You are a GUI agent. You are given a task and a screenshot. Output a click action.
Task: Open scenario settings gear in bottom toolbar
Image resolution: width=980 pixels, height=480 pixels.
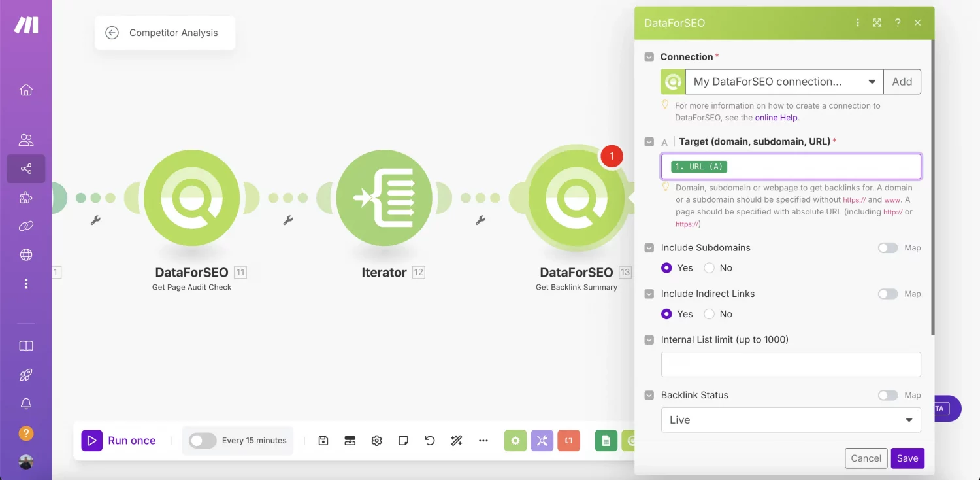tap(376, 441)
